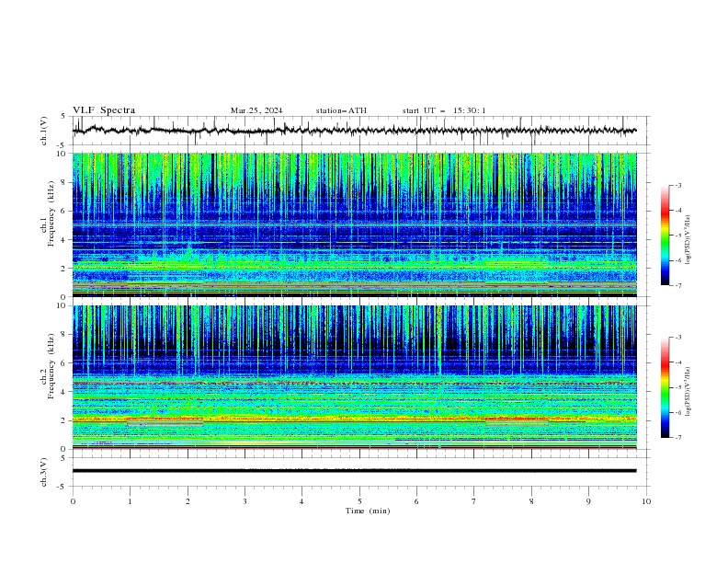The width and height of the screenshot is (728, 563).
Task: Click the "ch.1(V)" waveform axis label
Action: [44, 131]
